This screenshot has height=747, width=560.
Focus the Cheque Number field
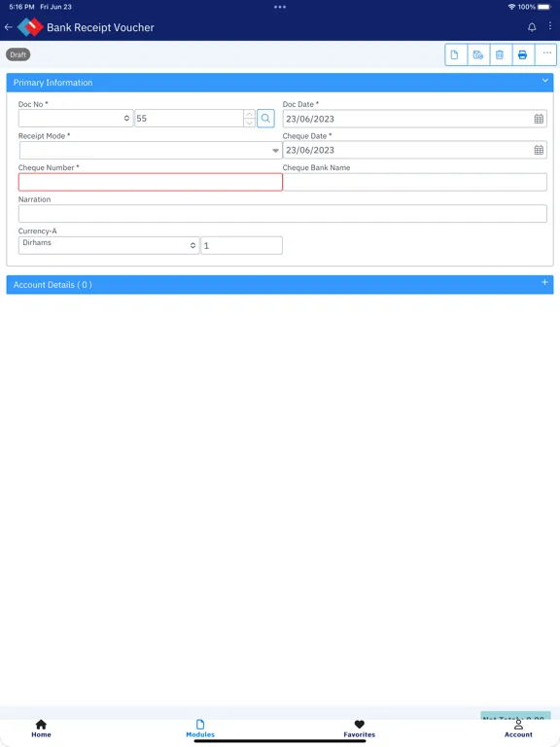click(x=151, y=182)
